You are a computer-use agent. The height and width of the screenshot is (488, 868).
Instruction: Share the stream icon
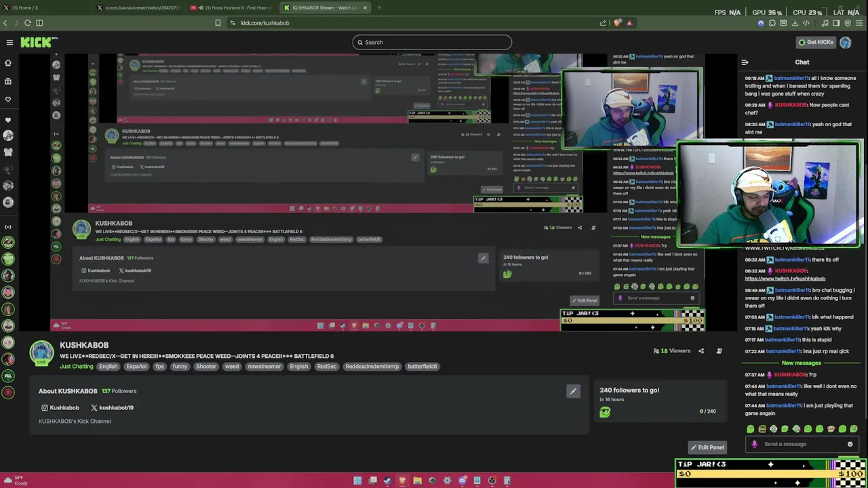(701, 351)
